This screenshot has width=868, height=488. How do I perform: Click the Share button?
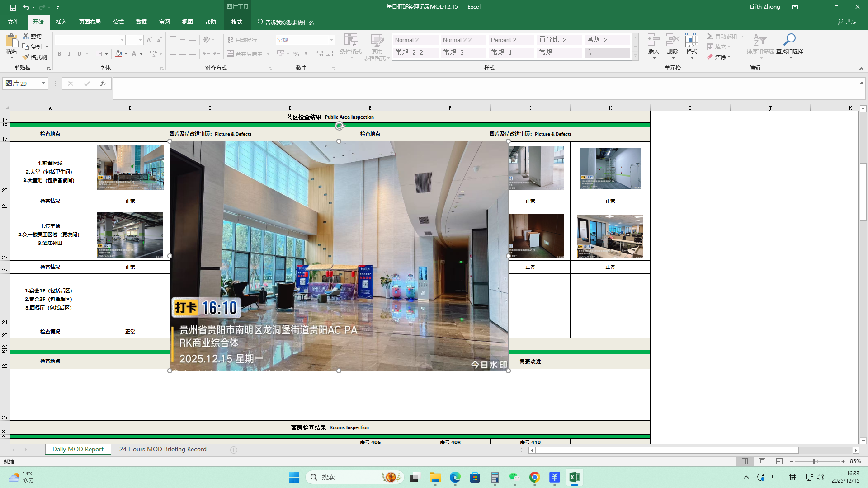[847, 22]
